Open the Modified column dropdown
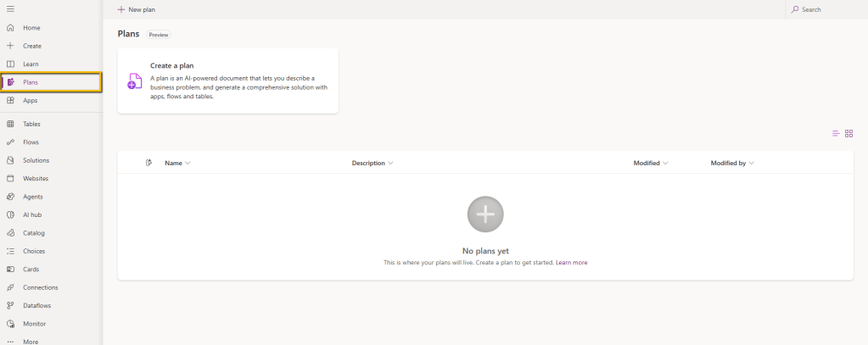868x345 pixels. 665,163
